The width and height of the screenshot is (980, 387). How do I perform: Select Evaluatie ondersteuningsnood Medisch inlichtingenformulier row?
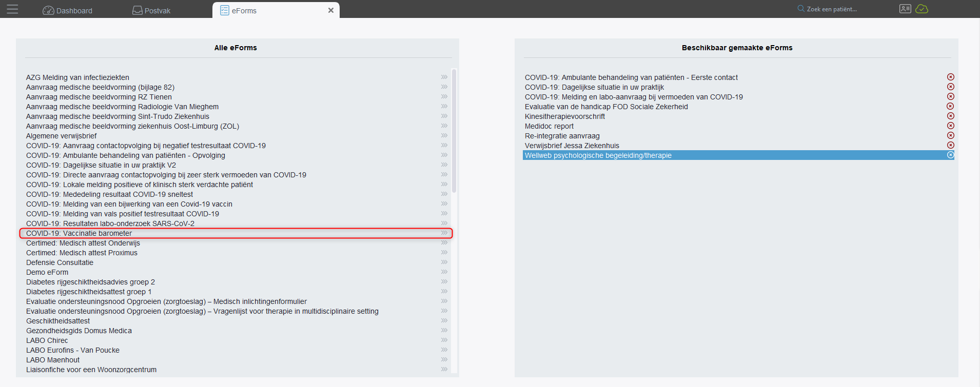(237, 301)
